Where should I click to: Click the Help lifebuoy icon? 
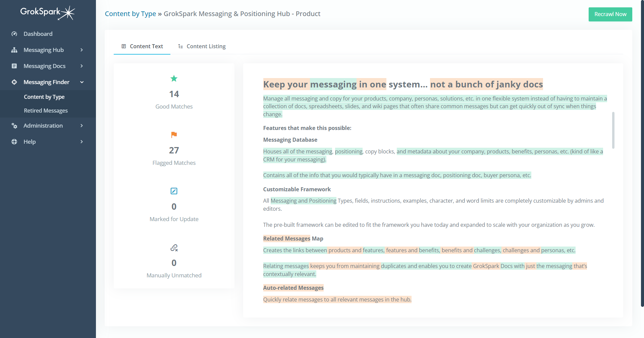(14, 142)
